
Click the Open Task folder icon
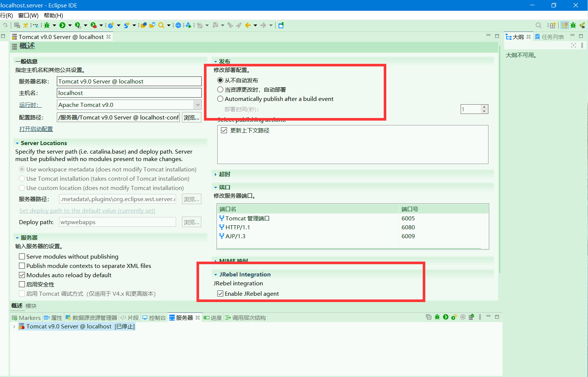click(x=152, y=25)
